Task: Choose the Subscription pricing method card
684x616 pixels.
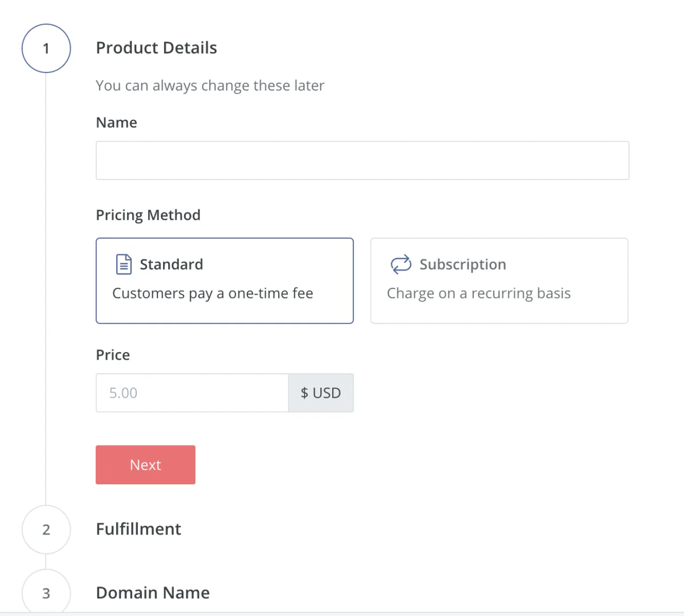Action: [x=499, y=281]
